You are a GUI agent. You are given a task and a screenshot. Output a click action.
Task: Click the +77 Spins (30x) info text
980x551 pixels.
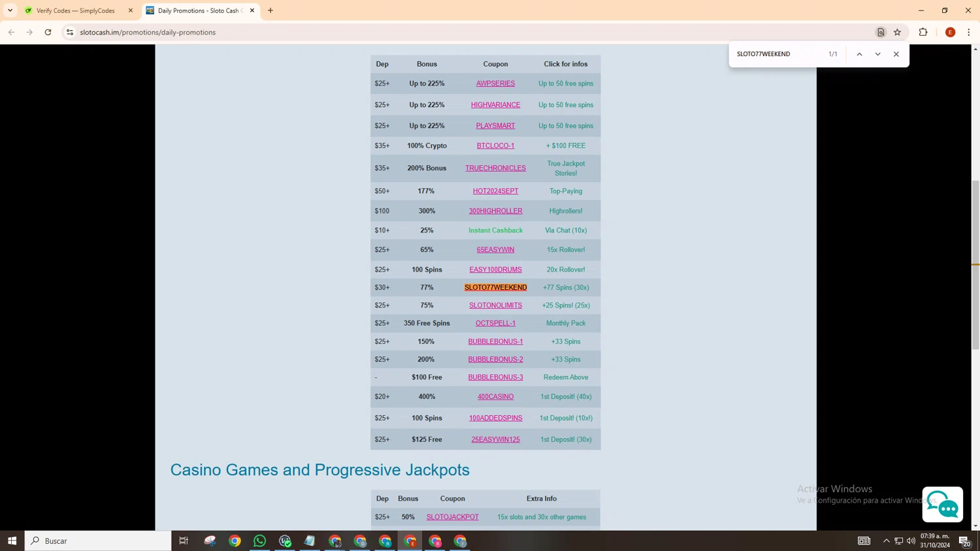566,287
